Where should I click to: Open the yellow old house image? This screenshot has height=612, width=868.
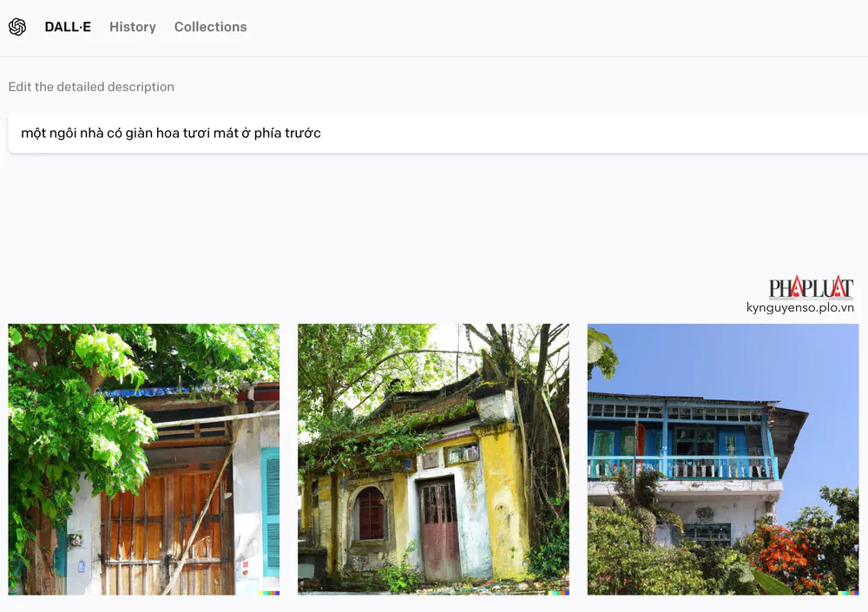pyautogui.click(x=433, y=459)
